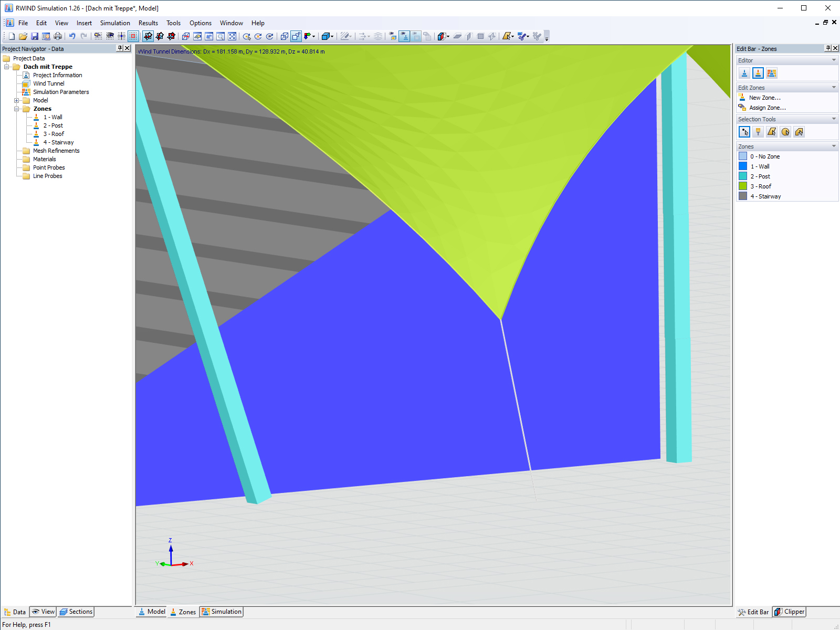Pin the Project Navigator panel
This screenshot has width=840, height=630.
(x=120, y=48)
